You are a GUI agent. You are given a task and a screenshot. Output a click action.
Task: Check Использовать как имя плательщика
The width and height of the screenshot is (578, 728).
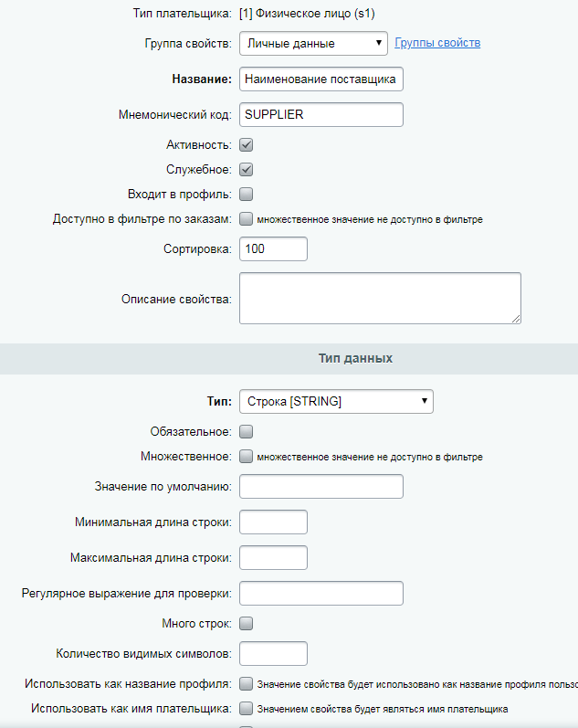(x=246, y=708)
